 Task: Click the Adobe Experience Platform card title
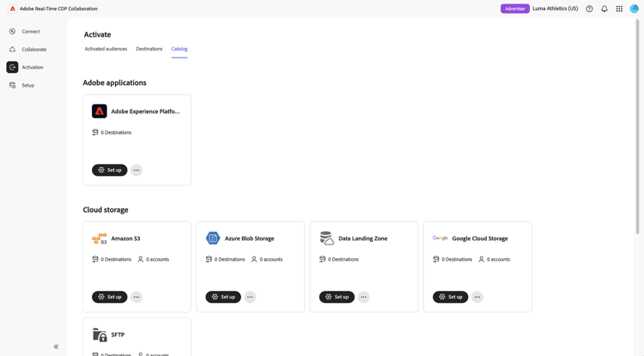(145, 112)
